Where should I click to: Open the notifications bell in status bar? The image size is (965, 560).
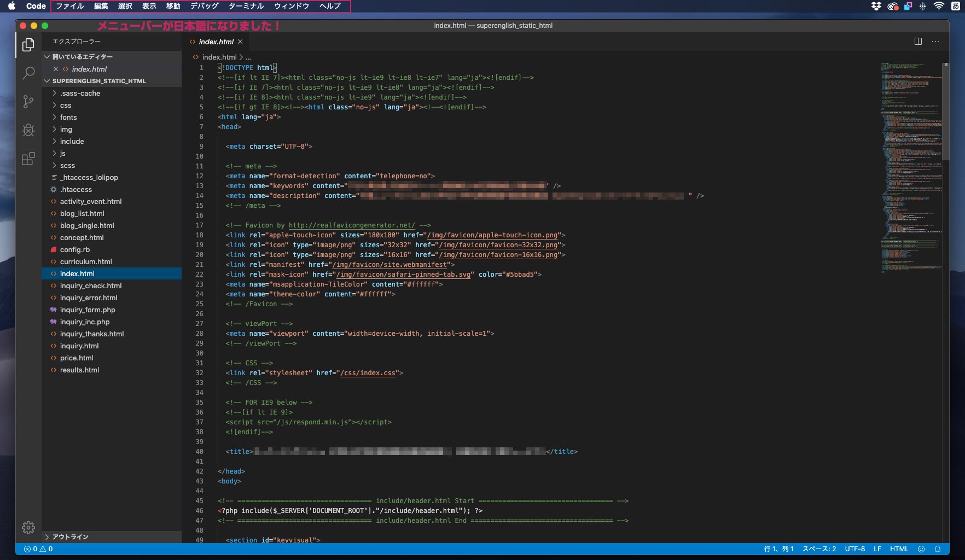click(938, 549)
